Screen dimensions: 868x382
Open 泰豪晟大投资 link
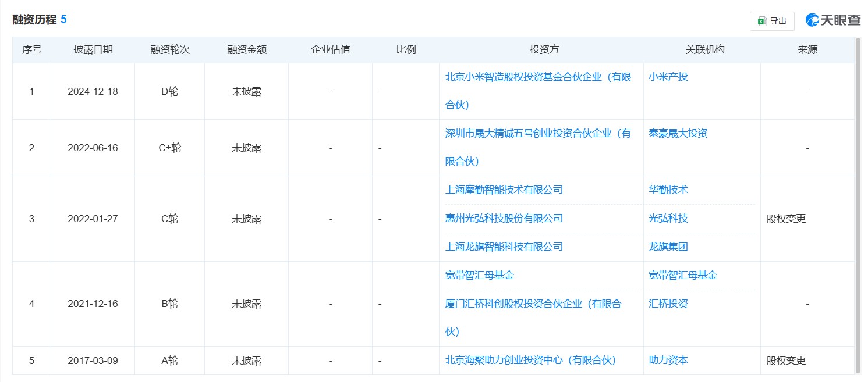tap(678, 133)
